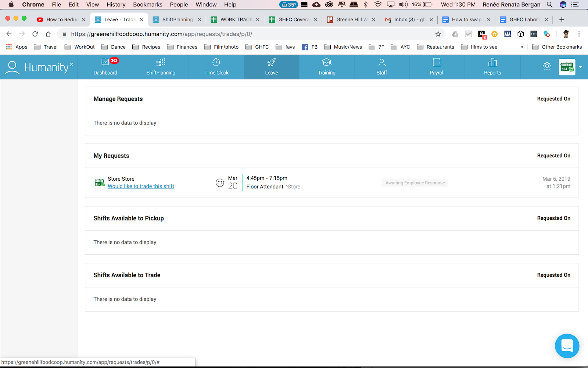Screen dimensions: 588x368
Task: Open the FB Facebook bookmark
Action: 309,47
